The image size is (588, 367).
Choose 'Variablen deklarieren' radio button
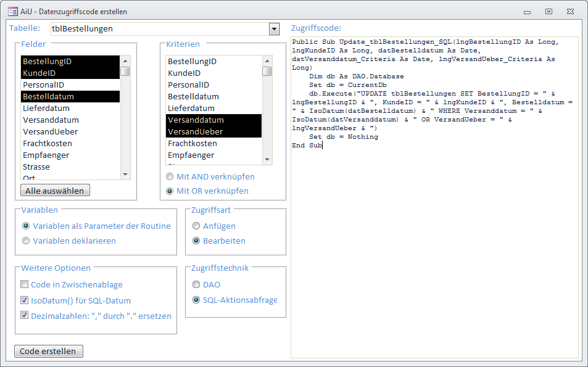coord(26,241)
